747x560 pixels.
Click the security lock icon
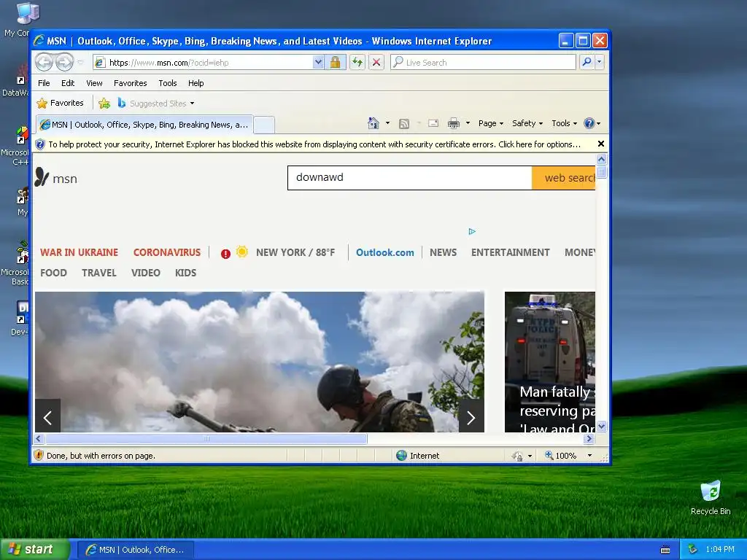pos(335,63)
